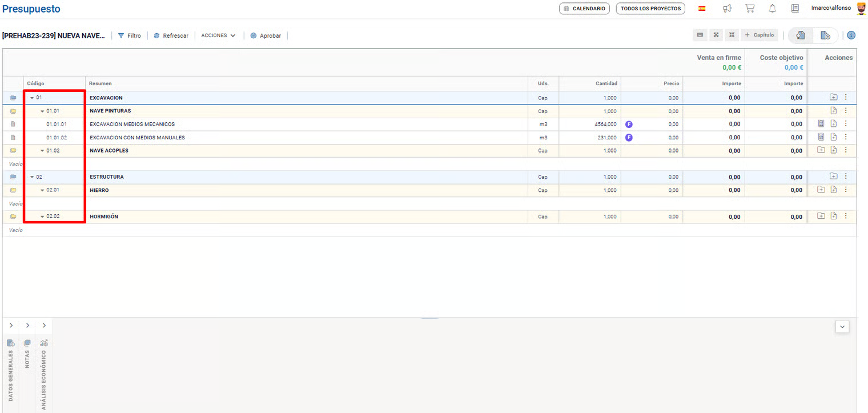Open three-dot menu for HORMIGÓN row

point(846,216)
